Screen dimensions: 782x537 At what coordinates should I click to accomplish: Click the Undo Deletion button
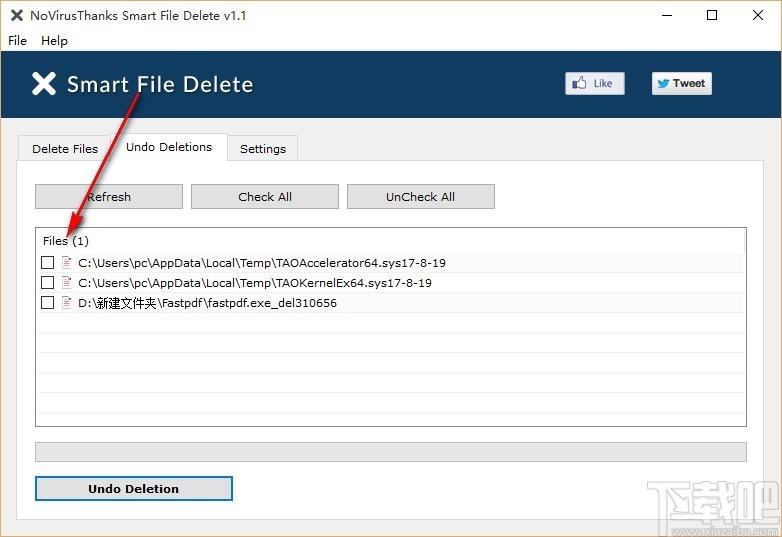click(134, 489)
